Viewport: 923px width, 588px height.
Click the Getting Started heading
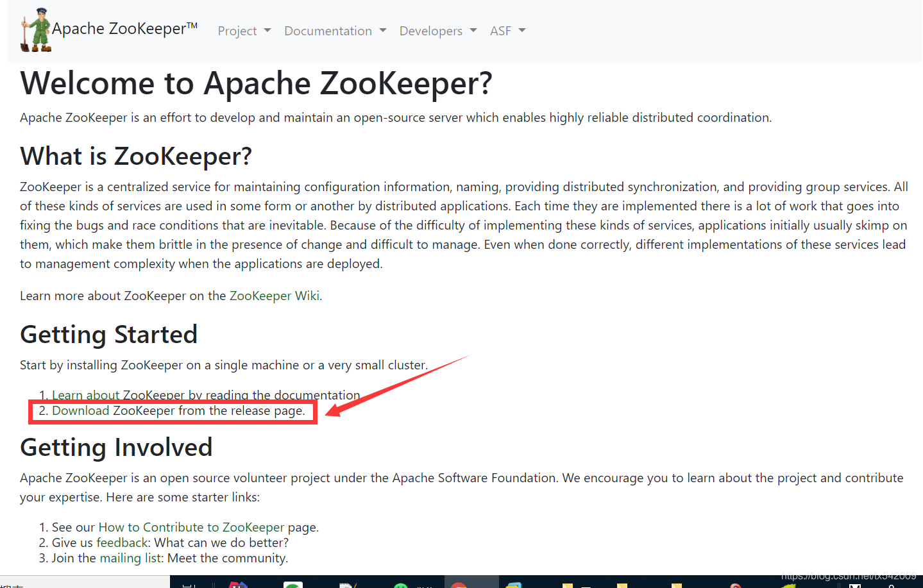pos(109,335)
